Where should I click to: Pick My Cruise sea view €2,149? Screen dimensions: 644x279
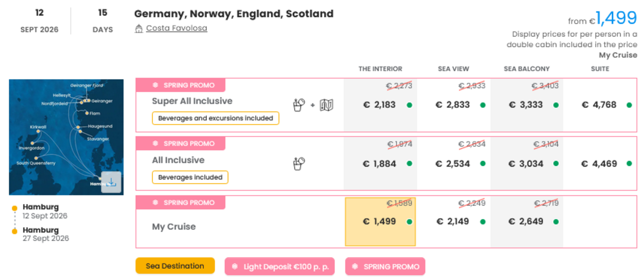(453, 221)
